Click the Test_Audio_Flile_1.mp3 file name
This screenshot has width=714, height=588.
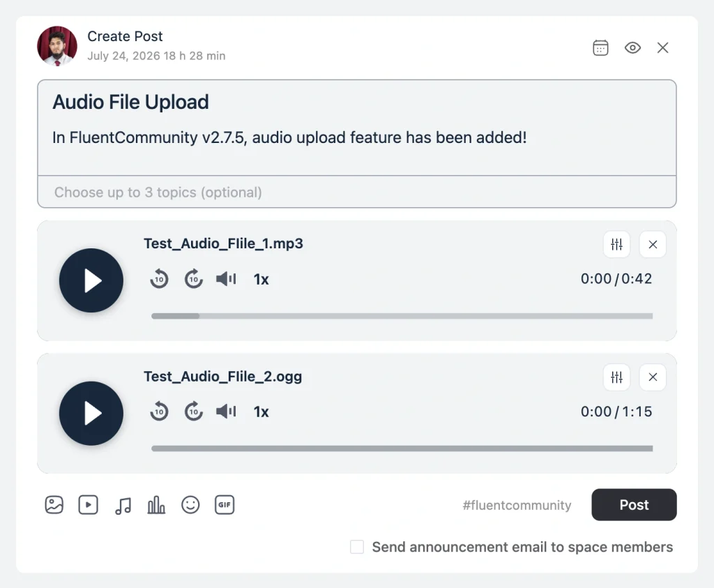pyautogui.click(x=223, y=243)
